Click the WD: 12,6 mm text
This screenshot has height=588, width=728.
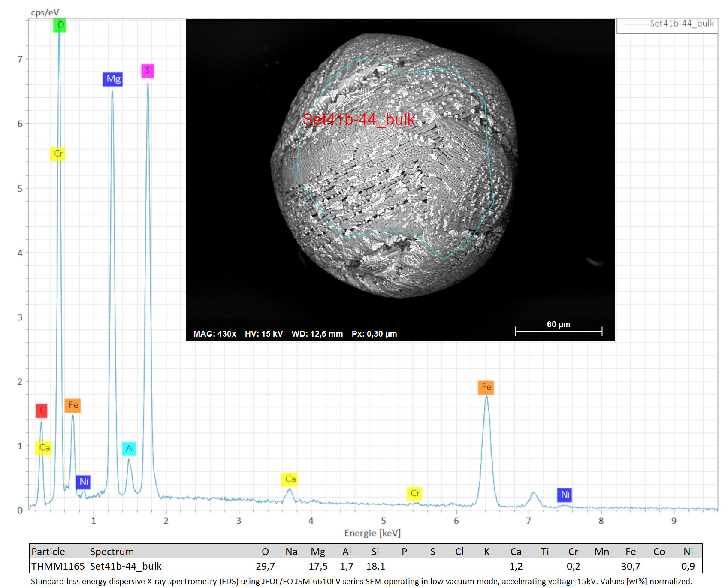point(317,334)
